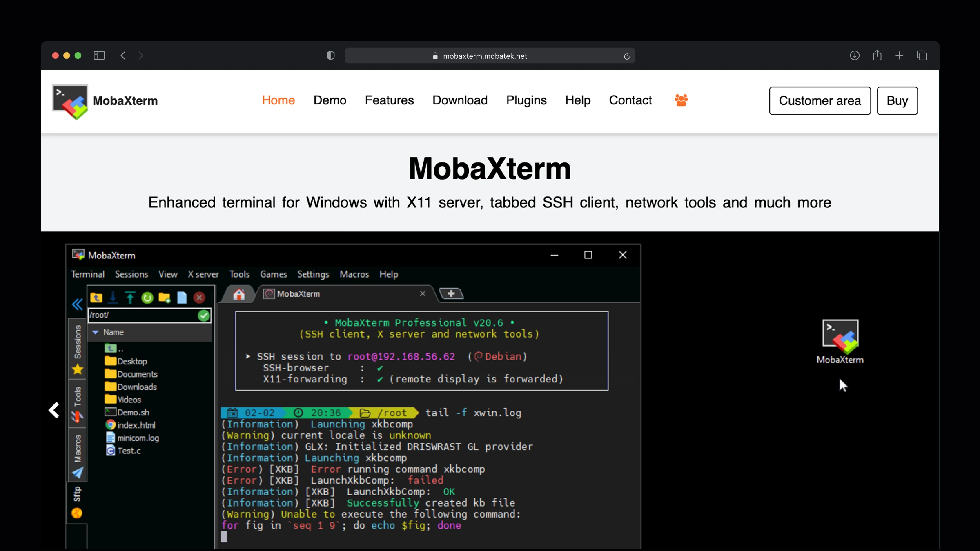Open the Demo page link

click(x=330, y=100)
